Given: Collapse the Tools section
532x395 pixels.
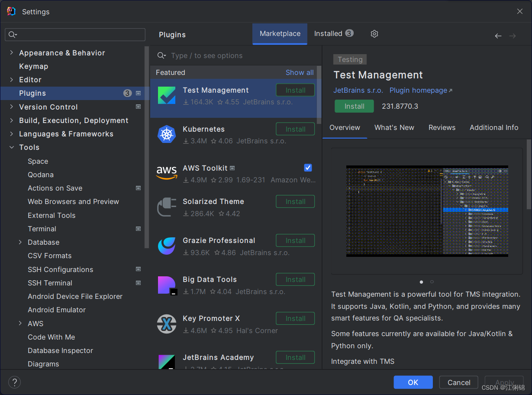Looking at the screenshot, I should point(11,147).
